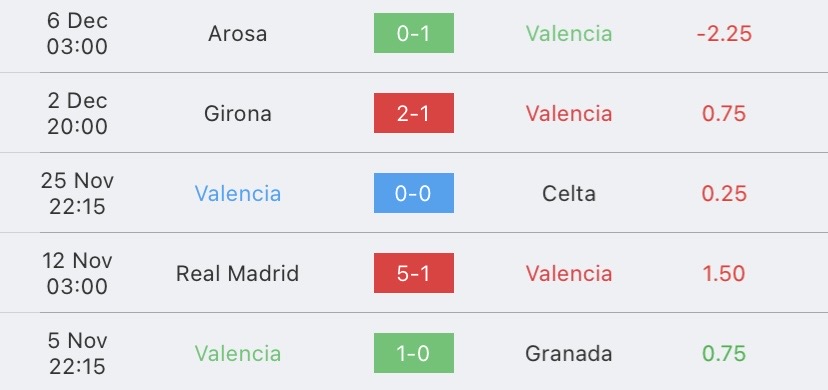Click the red 5-1 score badge

click(x=413, y=273)
